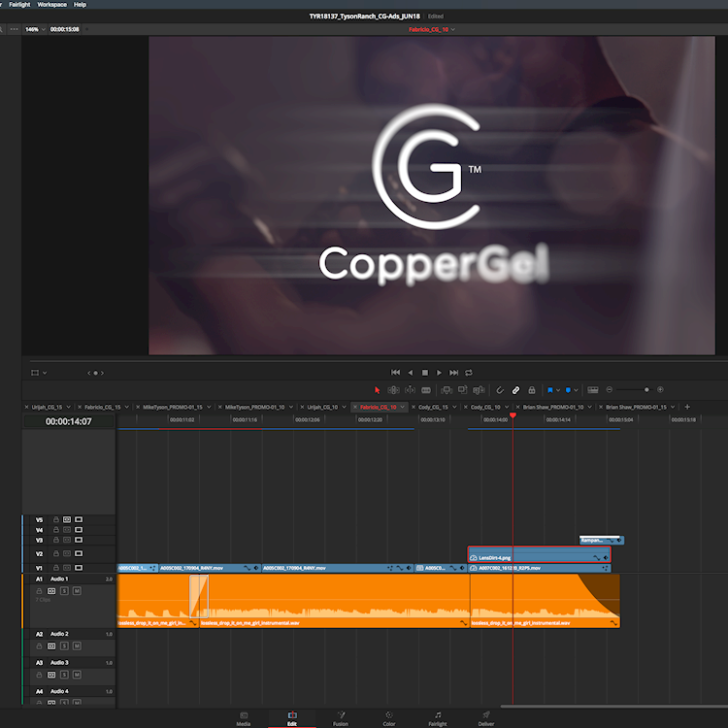
Task: Click the timeline timecode 00:00:14:07 field
Action: tap(69, 421)
